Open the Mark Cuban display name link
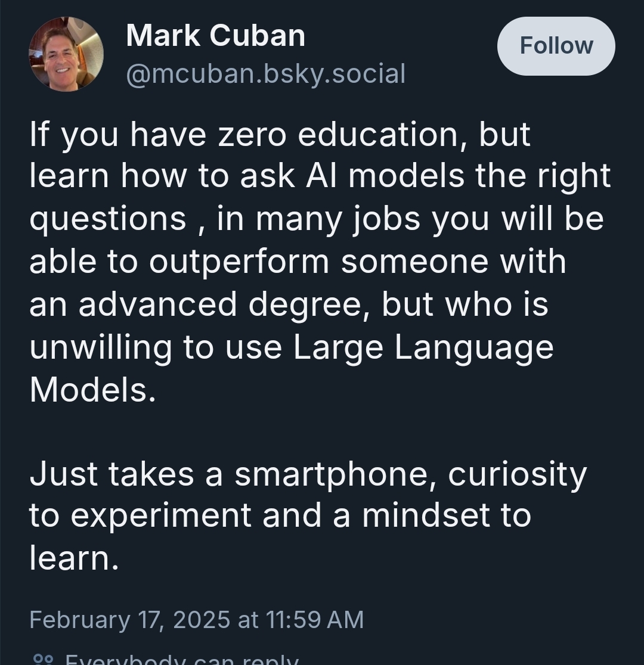This screenshot has height=665, width=644. coord(215,36)
